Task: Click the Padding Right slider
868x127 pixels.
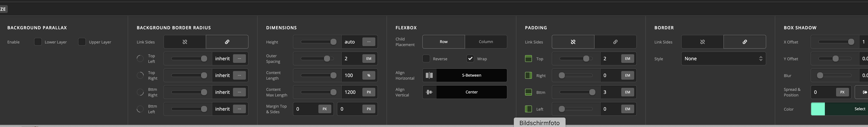Action: coord(576,75)
